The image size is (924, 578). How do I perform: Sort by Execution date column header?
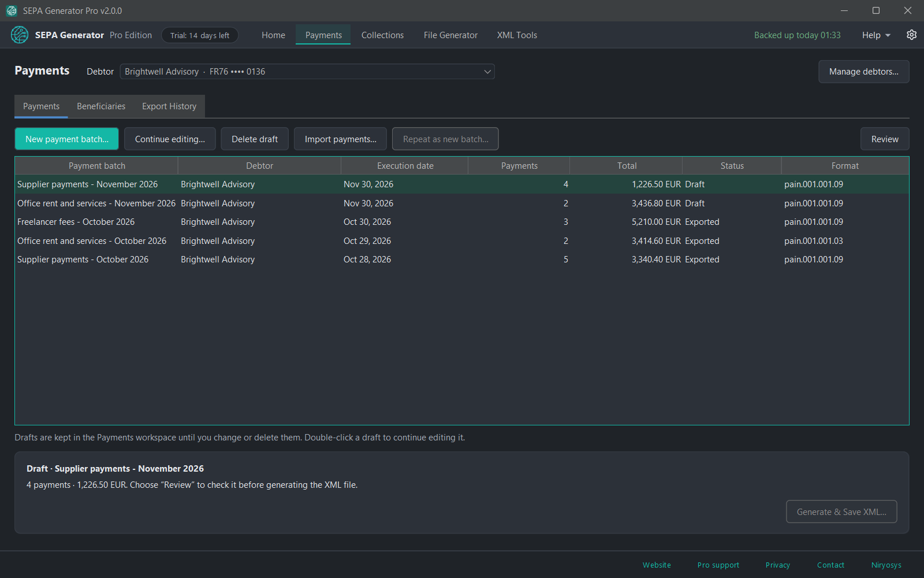(405, 166)
